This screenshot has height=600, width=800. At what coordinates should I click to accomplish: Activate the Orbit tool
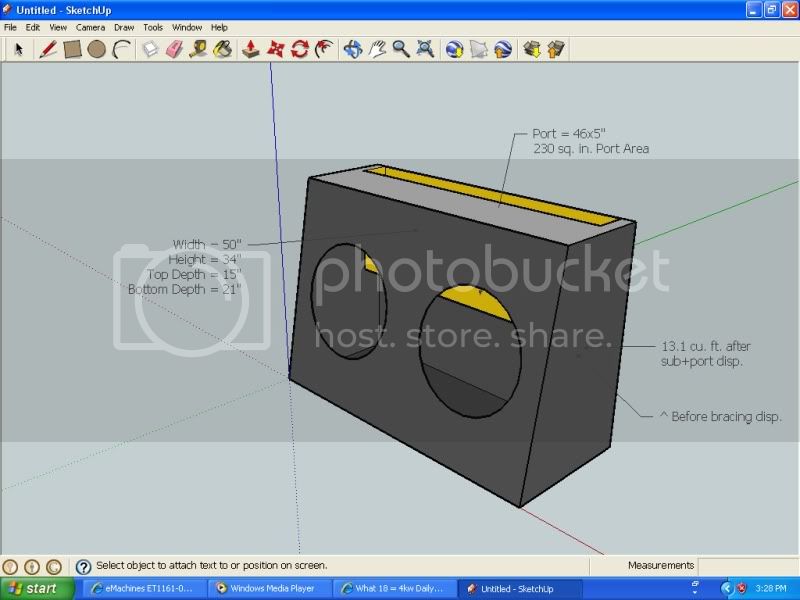tap(353, 49)
